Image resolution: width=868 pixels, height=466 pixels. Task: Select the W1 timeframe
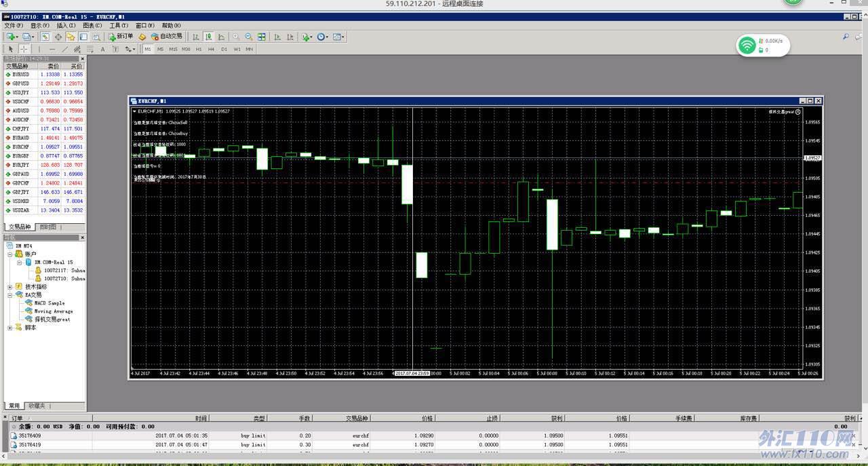(x=237, y=49)
